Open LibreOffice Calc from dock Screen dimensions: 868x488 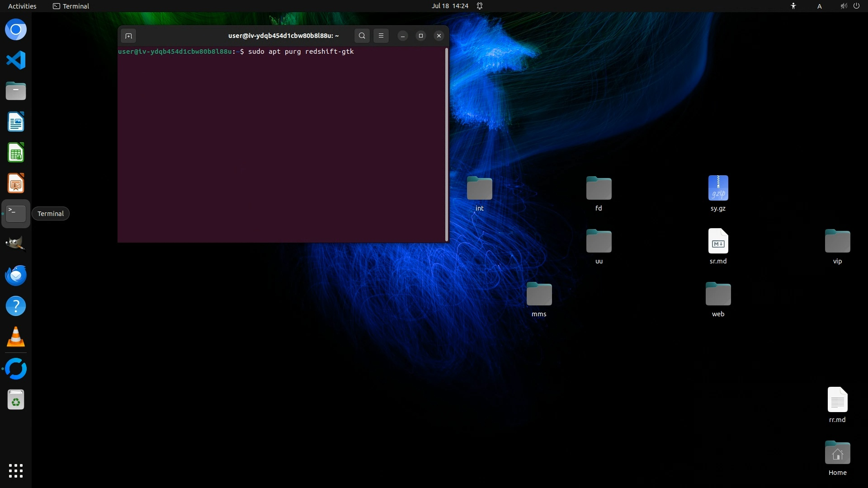tap(16, 153)
